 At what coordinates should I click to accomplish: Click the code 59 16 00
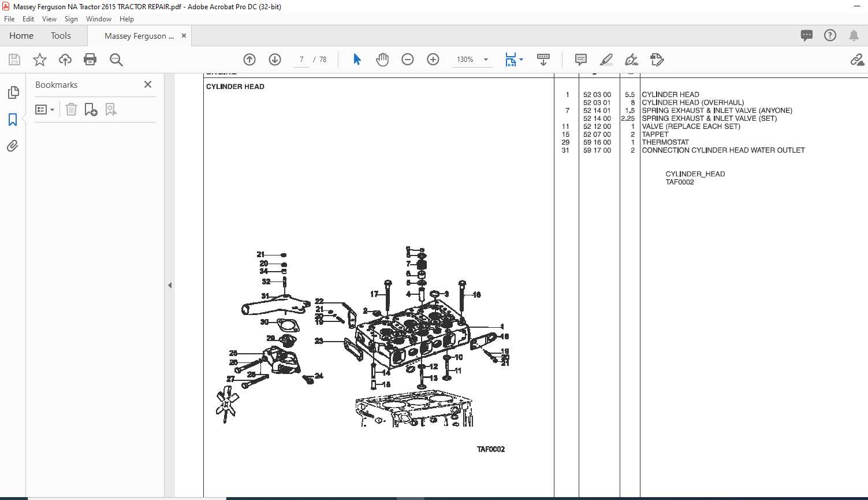point(597,142)
